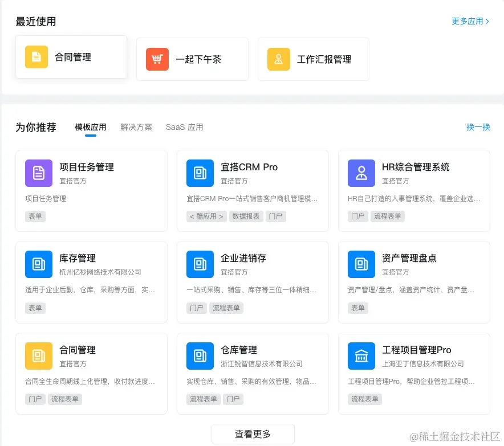Click the 库存管理 blue icon
This screenshot has height=446, width=504.
39,264
